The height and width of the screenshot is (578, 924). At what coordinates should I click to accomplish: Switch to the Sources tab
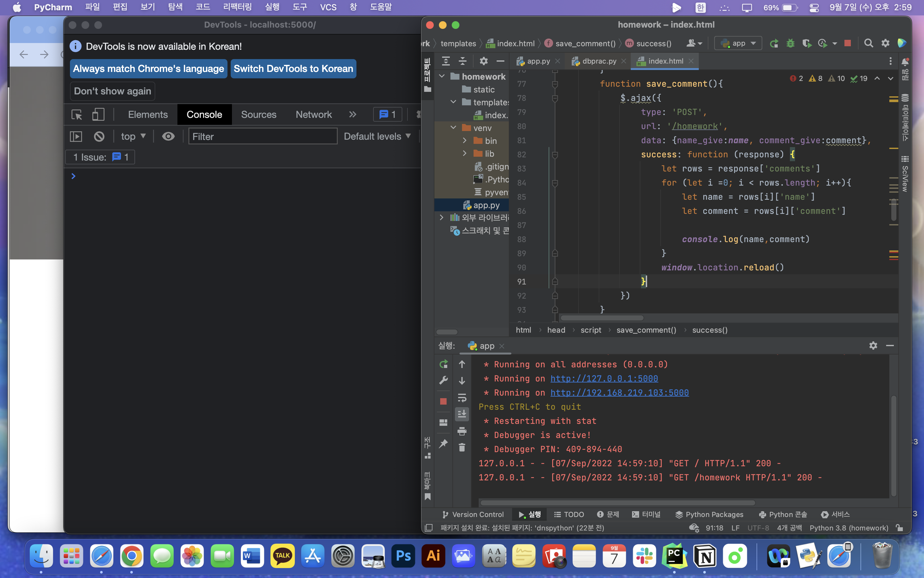pos(259,114)
